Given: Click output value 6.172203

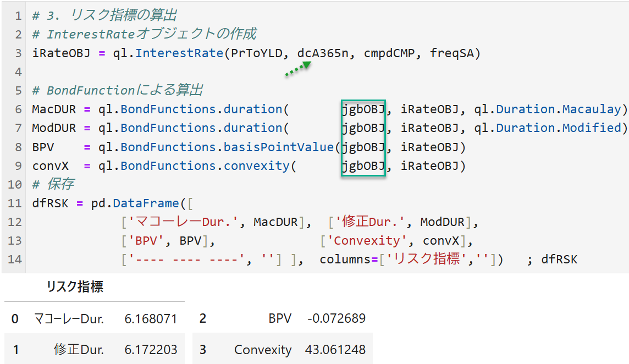Looking at the screenshot, I should 151,350.
